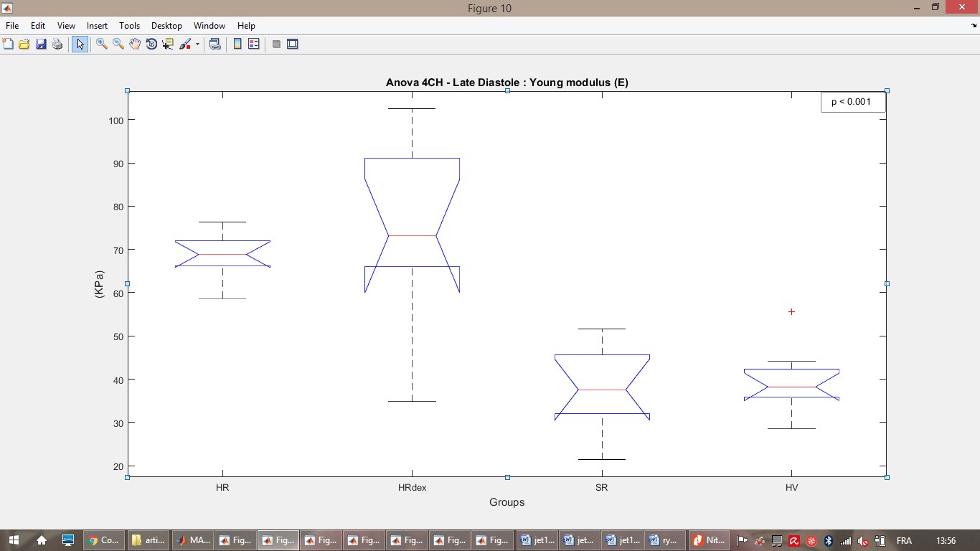
Task: Click the p < 0.001 annotation box
Action: pos(852,102)
